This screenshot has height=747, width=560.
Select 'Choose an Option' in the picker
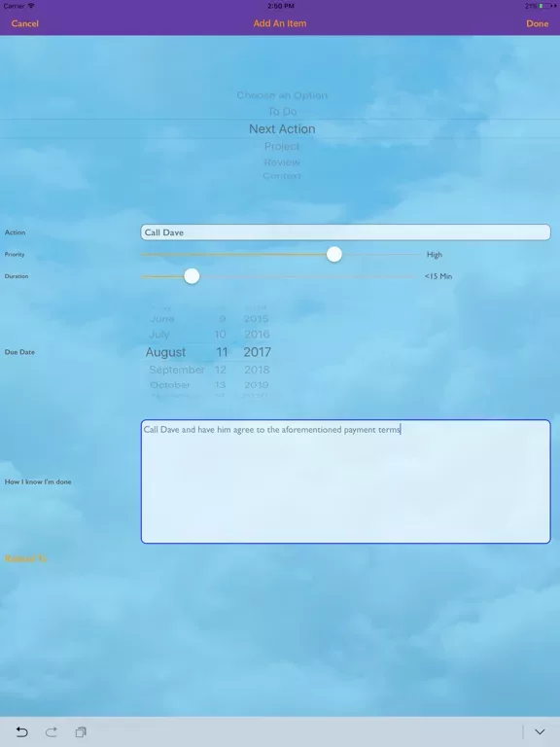click(282, 95)
